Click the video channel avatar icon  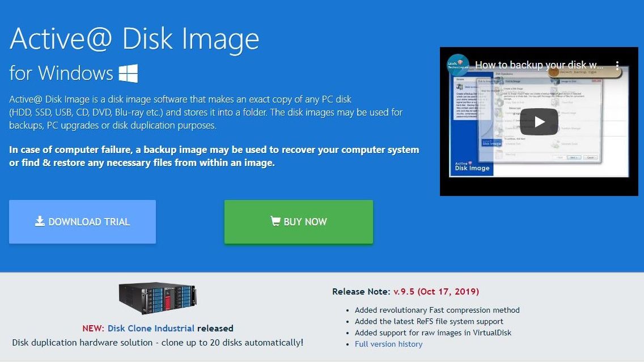pyautogui.click(x=457, y=65)
